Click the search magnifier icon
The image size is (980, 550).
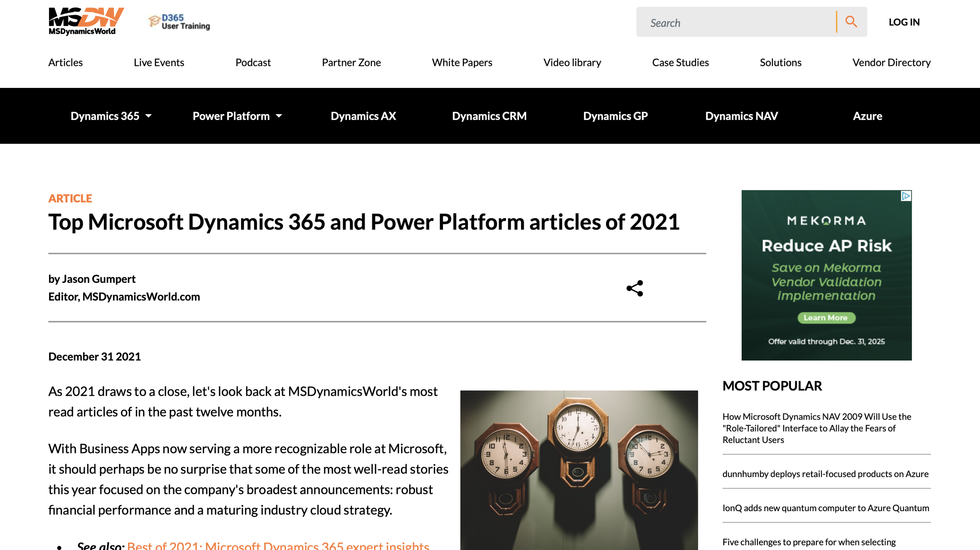851,22
